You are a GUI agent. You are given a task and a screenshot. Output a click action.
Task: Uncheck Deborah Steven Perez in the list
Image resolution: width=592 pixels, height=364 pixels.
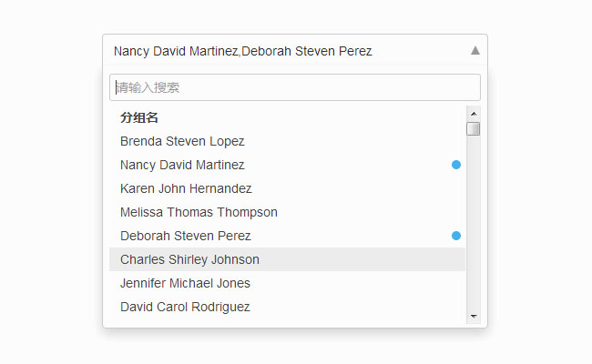(185, 236)
